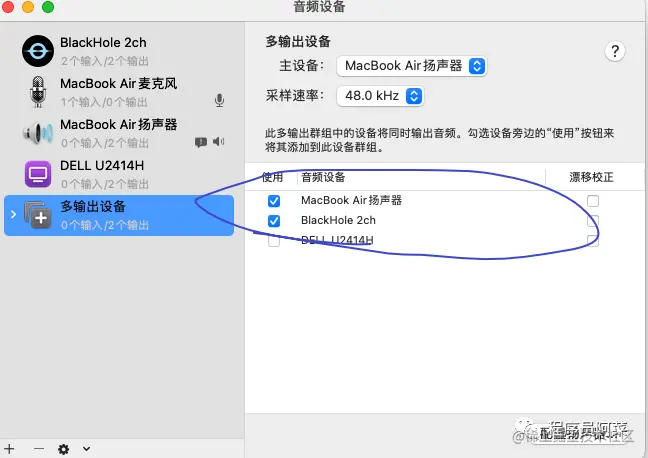Image resolution: width=648 pixels, height=458 pixels.
Task: Click the MacBook Air speaker device icon
Action: (x=38, y=133)
